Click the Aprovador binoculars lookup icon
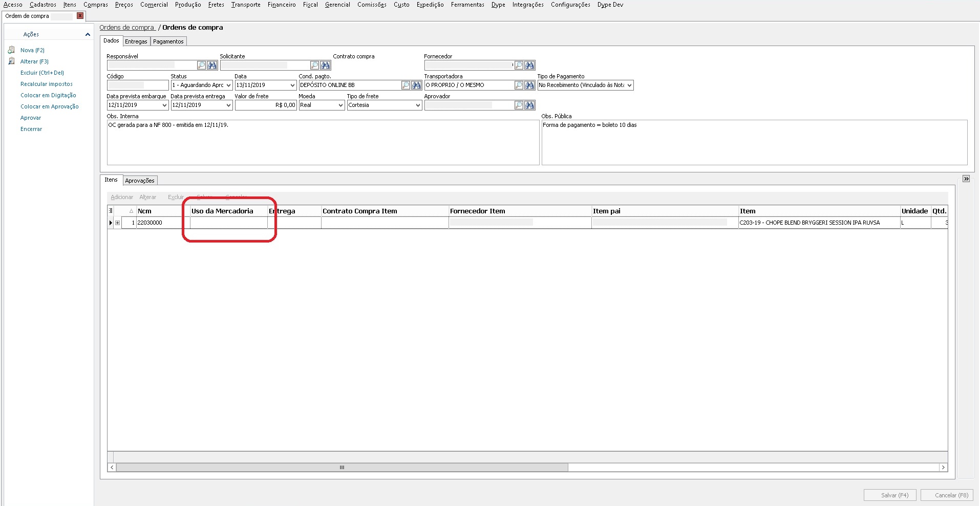Viewport: 980px width, 506px height. point(530,105)
